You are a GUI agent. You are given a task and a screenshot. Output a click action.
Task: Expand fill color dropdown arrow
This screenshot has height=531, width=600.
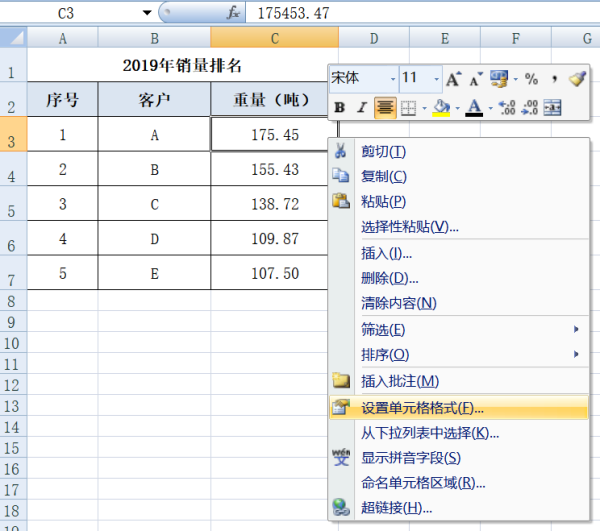[x=458, y=108]
